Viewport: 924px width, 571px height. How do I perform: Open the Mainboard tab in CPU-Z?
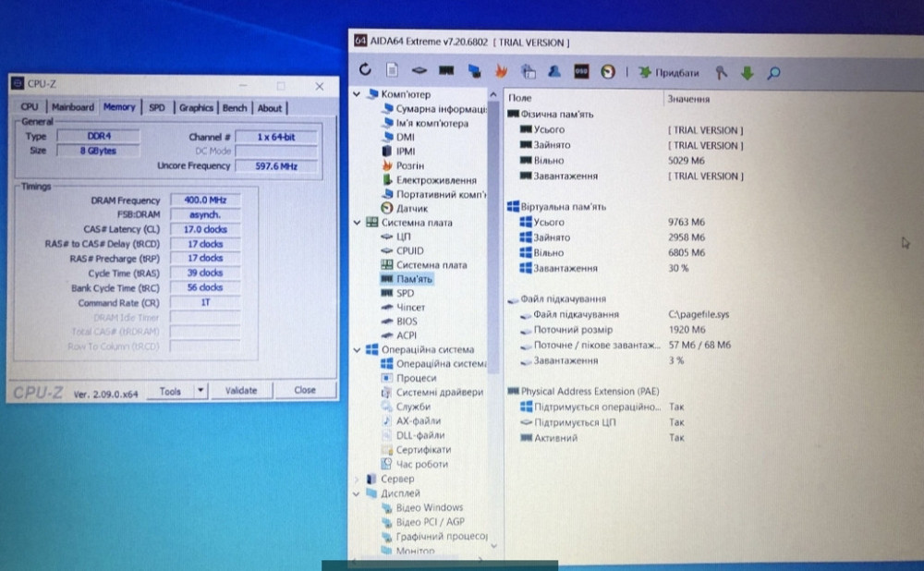pyautogui.click(x=72, y=107)
